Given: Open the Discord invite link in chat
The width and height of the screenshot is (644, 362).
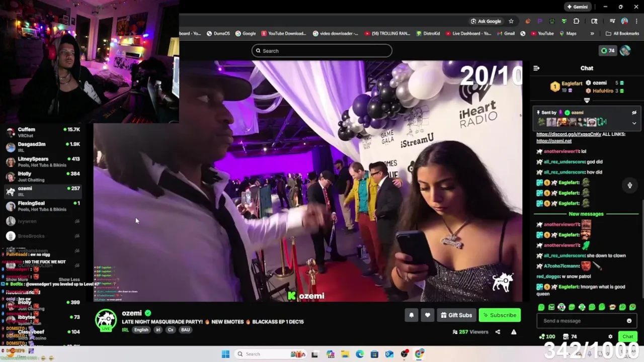Looking at the screenshot, I should 569,134.
